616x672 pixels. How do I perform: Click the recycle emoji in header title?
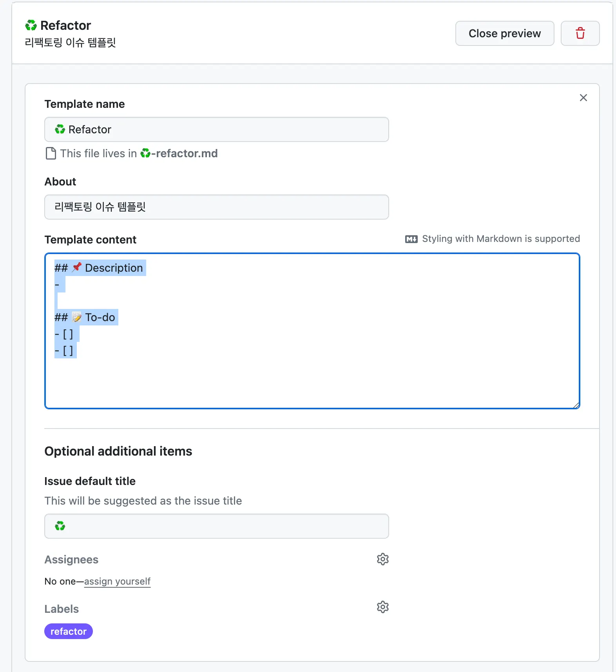(31, 25)
